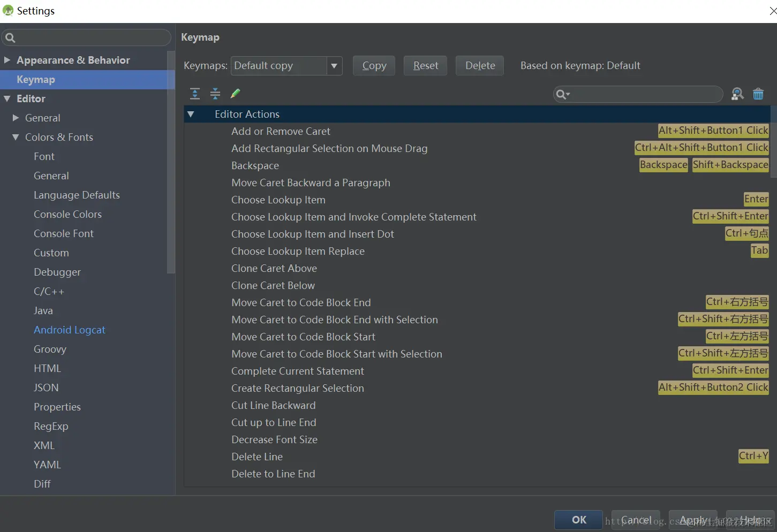
Task: Open the Keymaps dropdown arrow
Action: pyautogui.click(x=334, y=66)
